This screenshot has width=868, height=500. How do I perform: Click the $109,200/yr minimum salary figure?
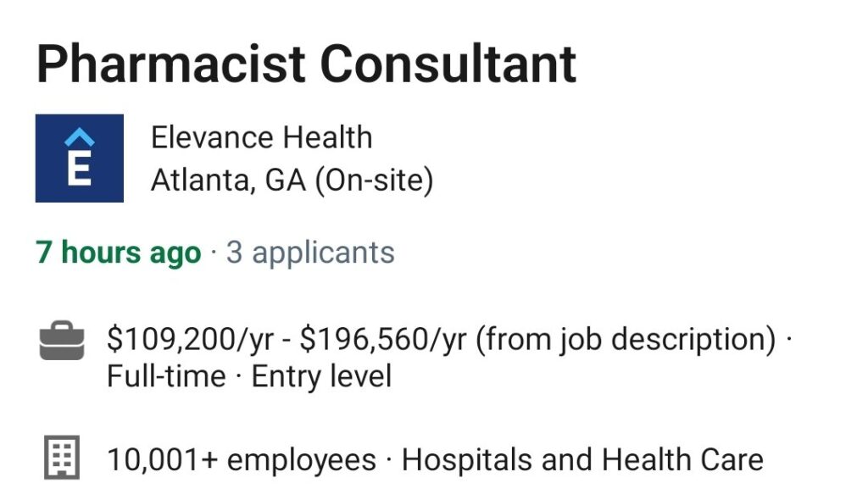pos(190,339)
